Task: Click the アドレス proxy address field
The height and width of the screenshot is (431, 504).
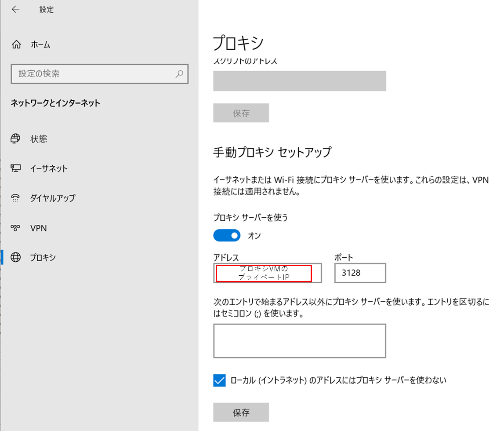Action: click(x=268, y=273)
